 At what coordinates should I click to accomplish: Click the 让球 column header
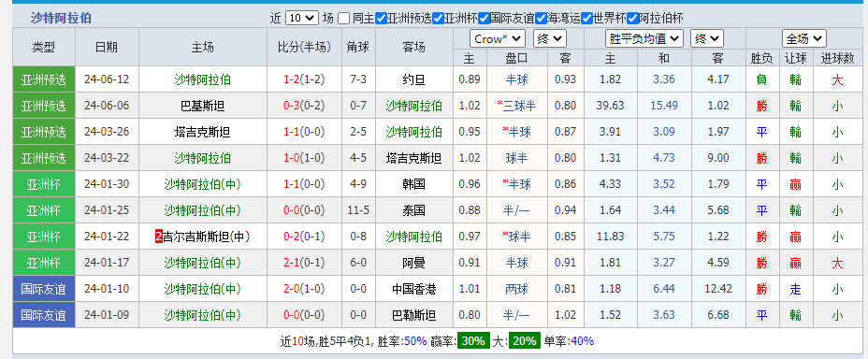pyautogui.click(x=795, y=58)
